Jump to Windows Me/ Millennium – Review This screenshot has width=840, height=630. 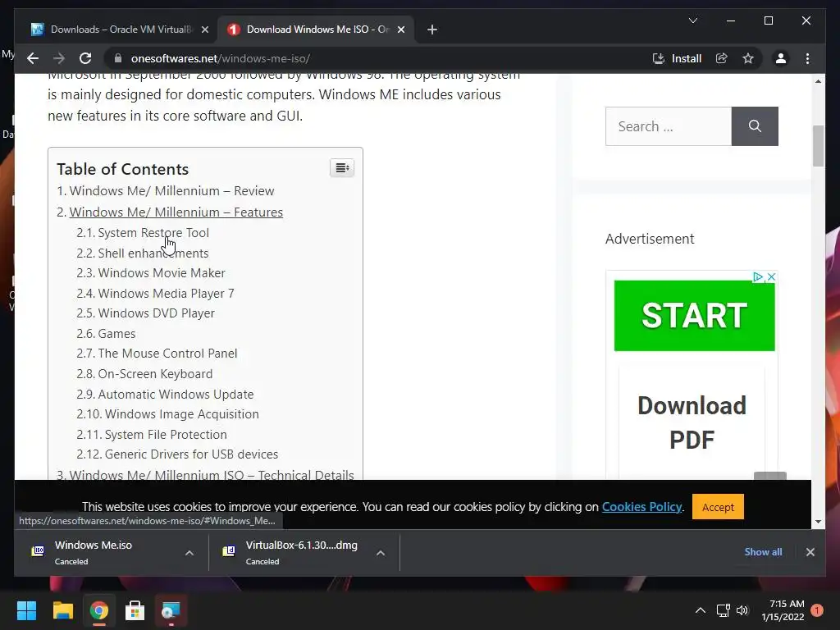click(171, 190)
